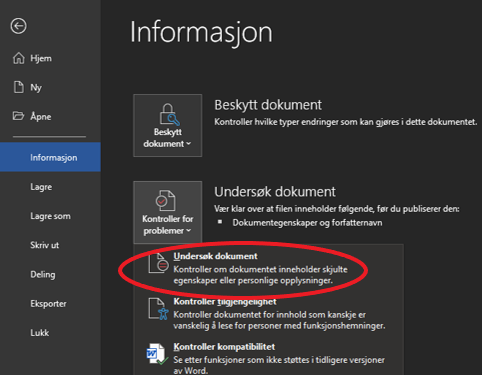Click 'Dokumentegenskaper og forfatternavn' bullet text
The width and height of the screenshot is (482, 375).
pos(307,223)
